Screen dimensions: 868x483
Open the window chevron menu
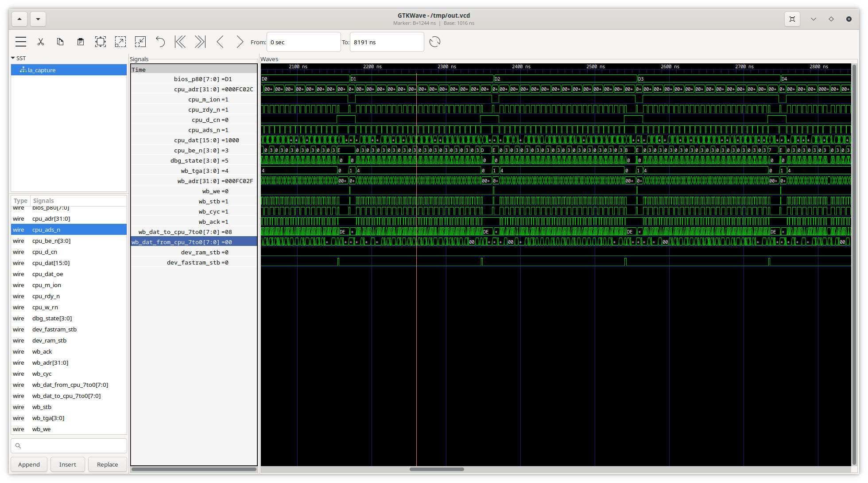coord(813,19)
